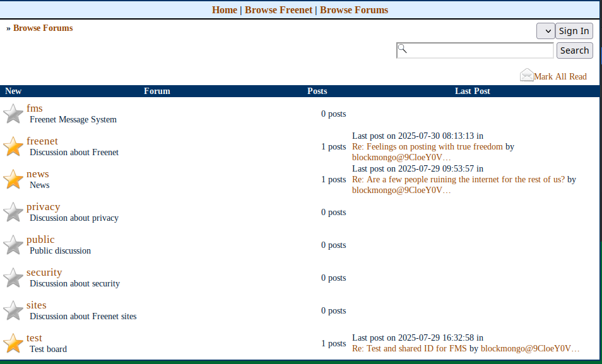Click the gold star icon beside freenet forum

pos(13,146)
